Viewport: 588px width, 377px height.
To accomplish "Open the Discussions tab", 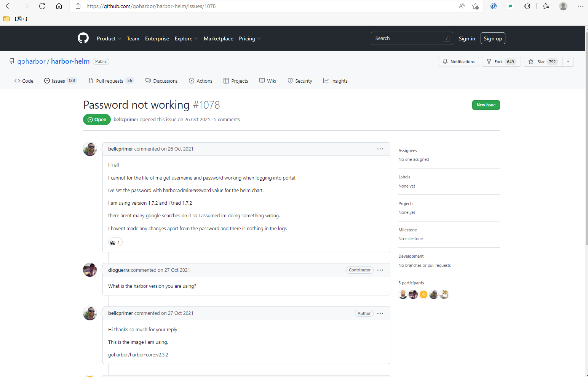I will (x=161, y=81).
